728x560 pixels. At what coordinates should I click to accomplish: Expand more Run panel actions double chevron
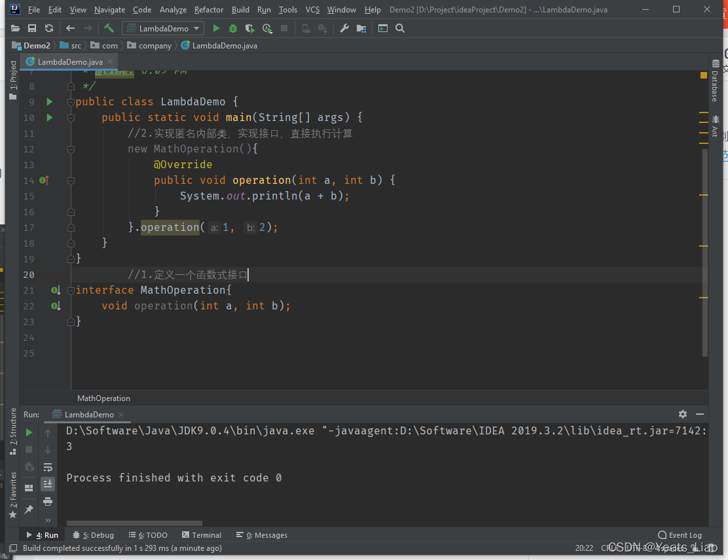48,520
